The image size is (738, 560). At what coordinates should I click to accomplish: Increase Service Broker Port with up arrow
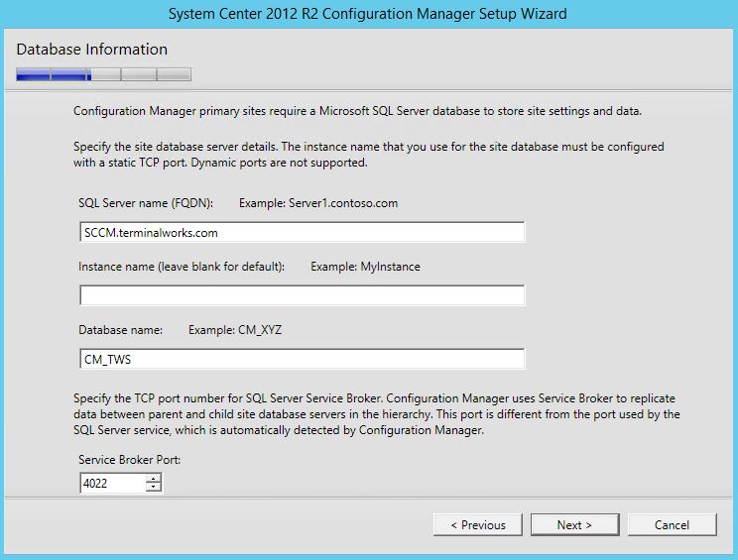(x=154, y=479)
